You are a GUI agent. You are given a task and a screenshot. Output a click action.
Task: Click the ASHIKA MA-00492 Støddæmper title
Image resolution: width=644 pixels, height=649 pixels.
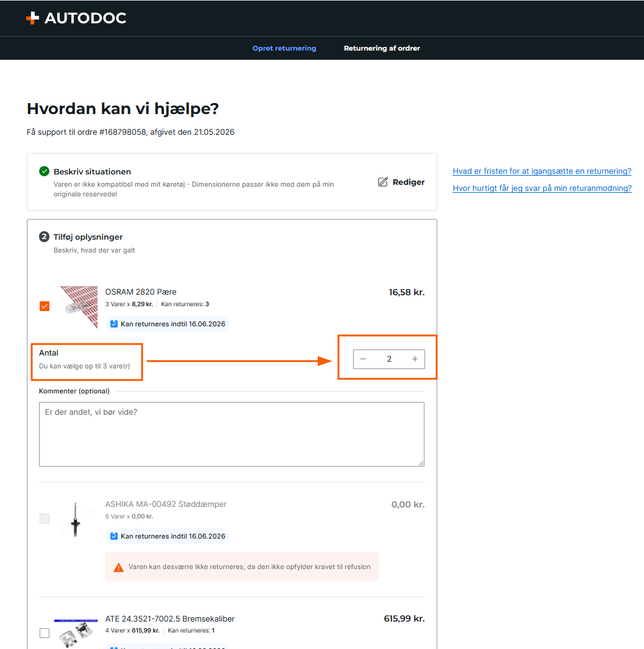[x=166, y=504]
